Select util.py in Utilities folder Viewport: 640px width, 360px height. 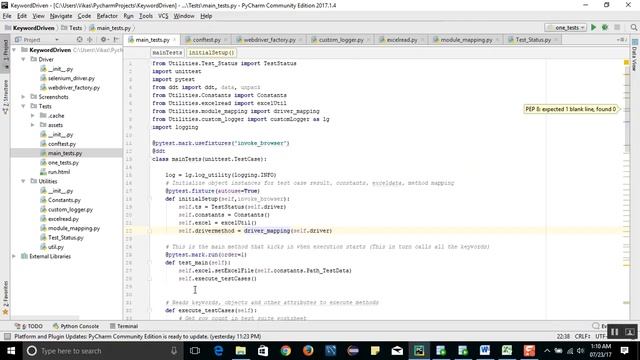56,247
